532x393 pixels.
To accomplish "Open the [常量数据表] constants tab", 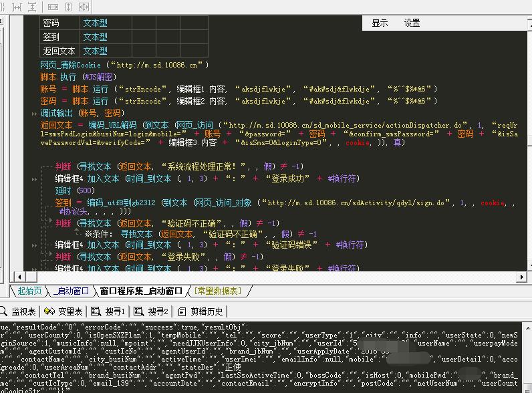I will 219,291.
